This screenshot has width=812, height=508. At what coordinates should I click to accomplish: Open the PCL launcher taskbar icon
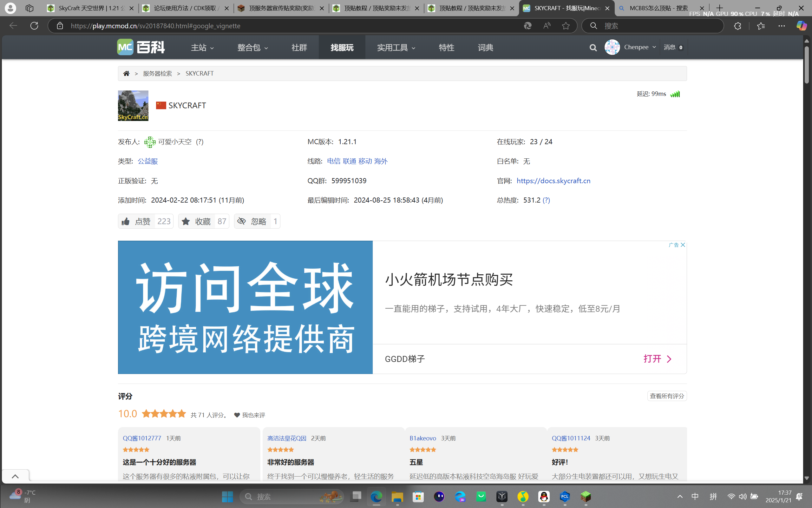[565, 496]
